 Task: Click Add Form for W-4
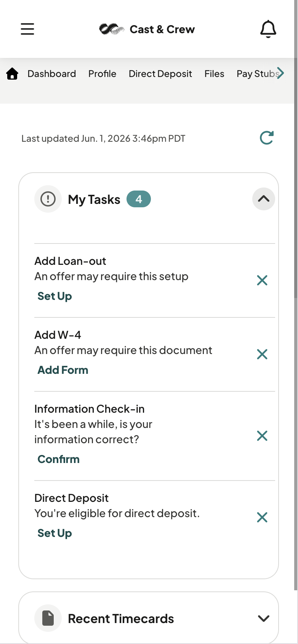click(x=63, y=370)
